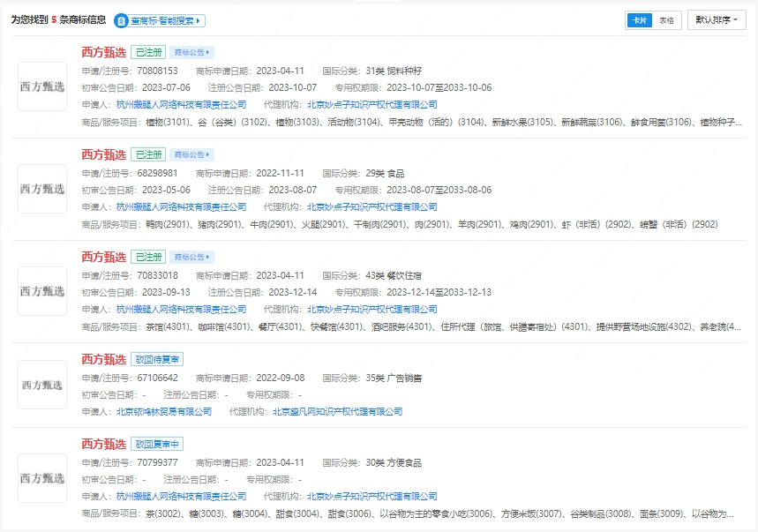Switch to 表格 table view
The height and width of the screenshot is (532, 758).
coord(667,20)
